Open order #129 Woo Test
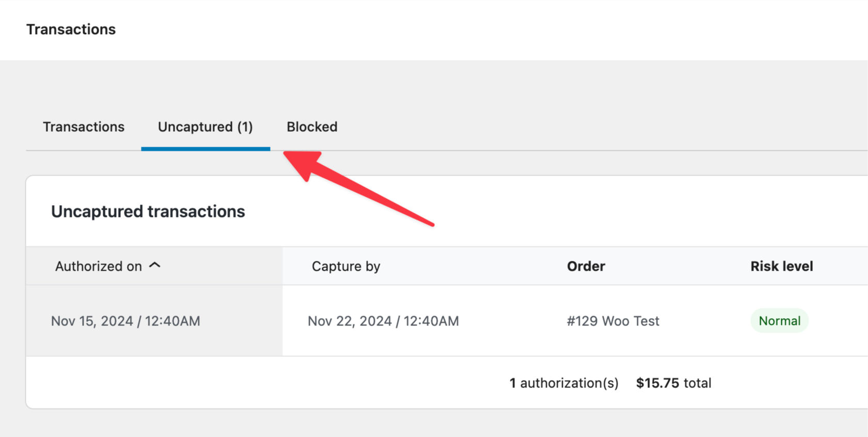Screen dimensions: 868x437 coord(612,321)
